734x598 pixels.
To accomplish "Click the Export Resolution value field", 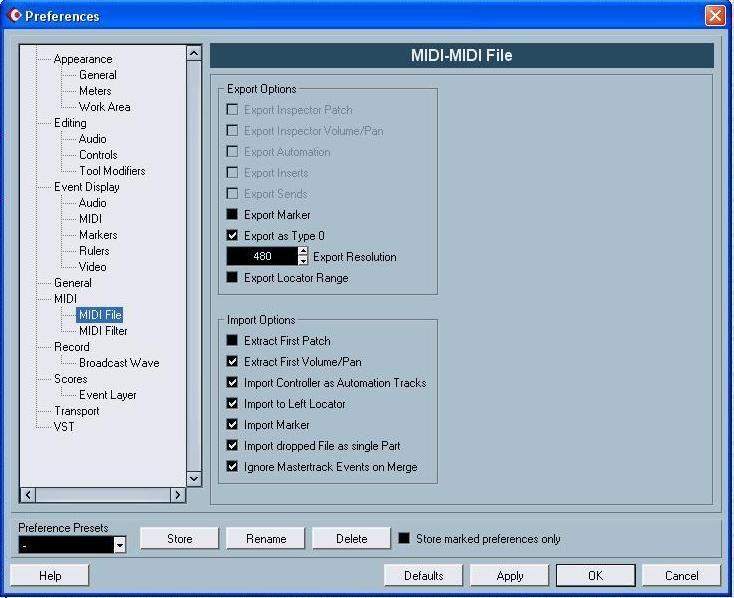I will (x=262, y=256).
